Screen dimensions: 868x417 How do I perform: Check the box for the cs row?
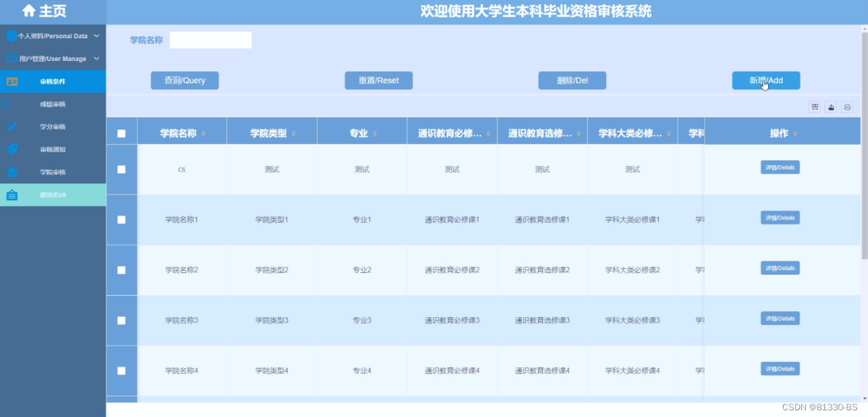point(121,170)
